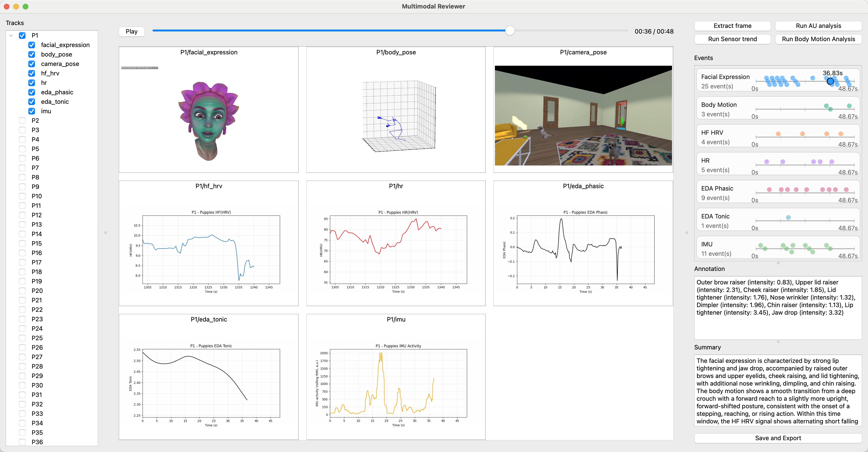The height and width of the screenshot is (452, 868).
Task: Select the P10 participant in tracks list
Action: pos(36,196)
